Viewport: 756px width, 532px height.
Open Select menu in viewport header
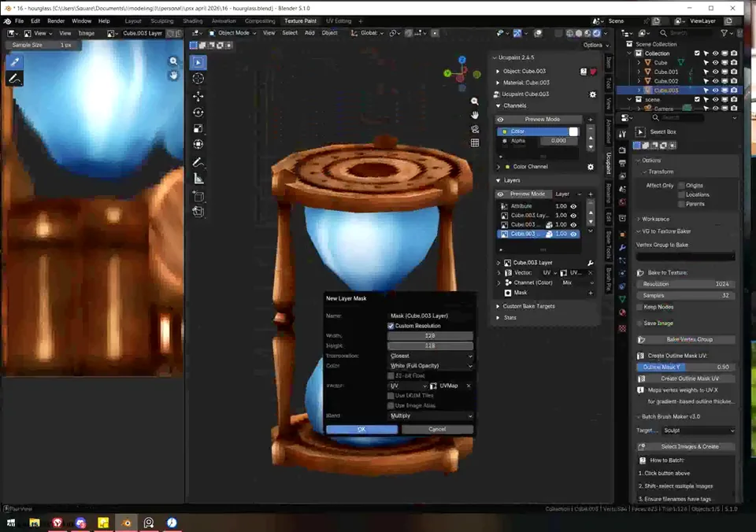click(290, 33)
